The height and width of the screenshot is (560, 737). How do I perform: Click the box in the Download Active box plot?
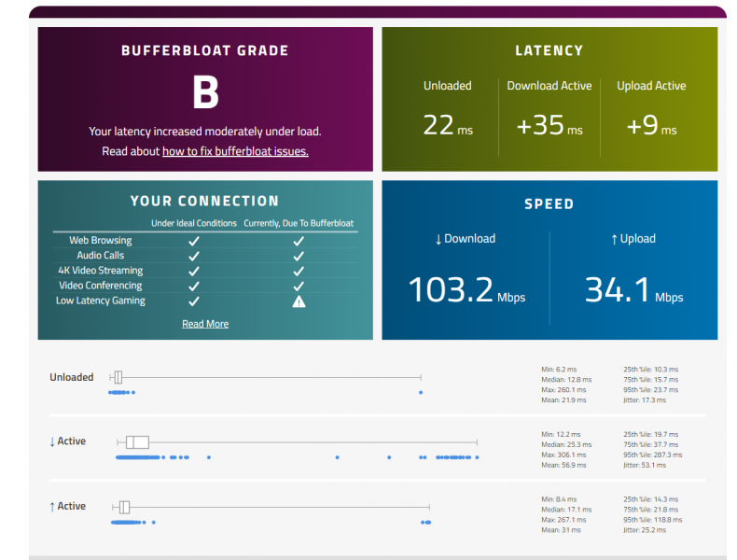pyautogui.click(x=138, y=442)
